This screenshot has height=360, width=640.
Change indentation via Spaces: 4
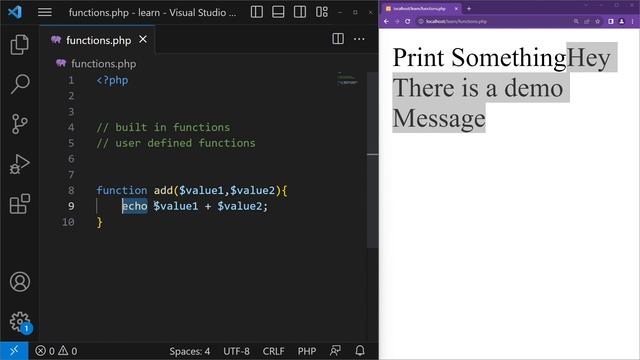point(189,351)
